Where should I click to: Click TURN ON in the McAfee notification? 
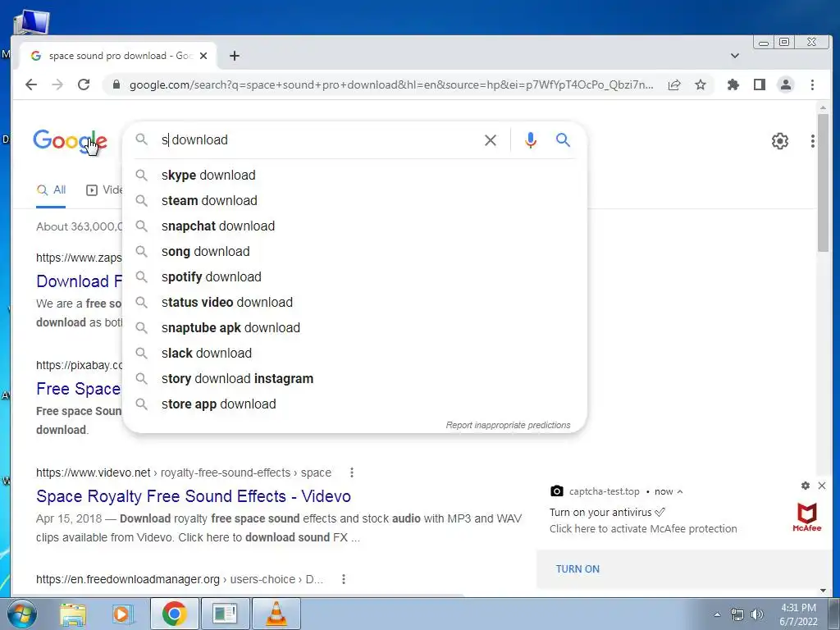577,569
